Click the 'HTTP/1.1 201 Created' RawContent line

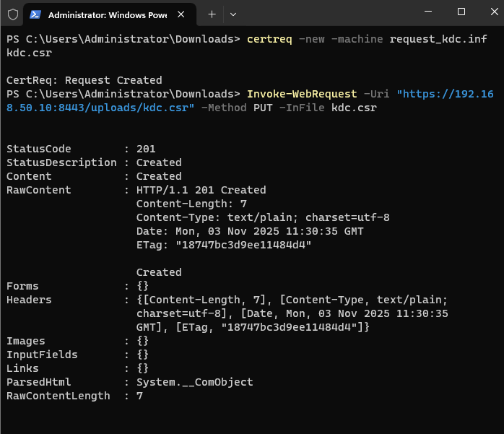click(201, 190)
